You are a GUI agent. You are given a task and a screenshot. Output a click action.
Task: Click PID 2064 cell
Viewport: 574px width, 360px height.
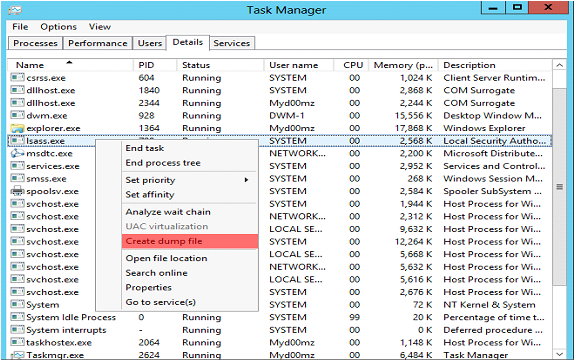pos(149,342)
